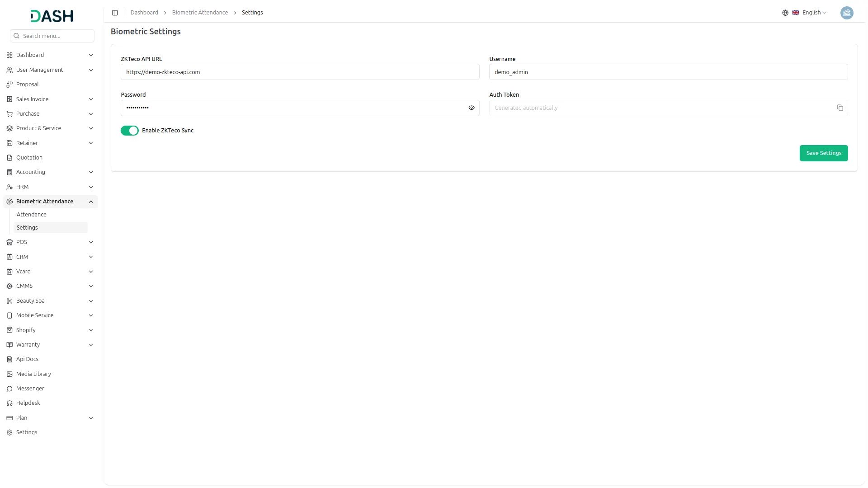
Task: Select the Settings item under Biometric Attendance
Action: point(50,228)
